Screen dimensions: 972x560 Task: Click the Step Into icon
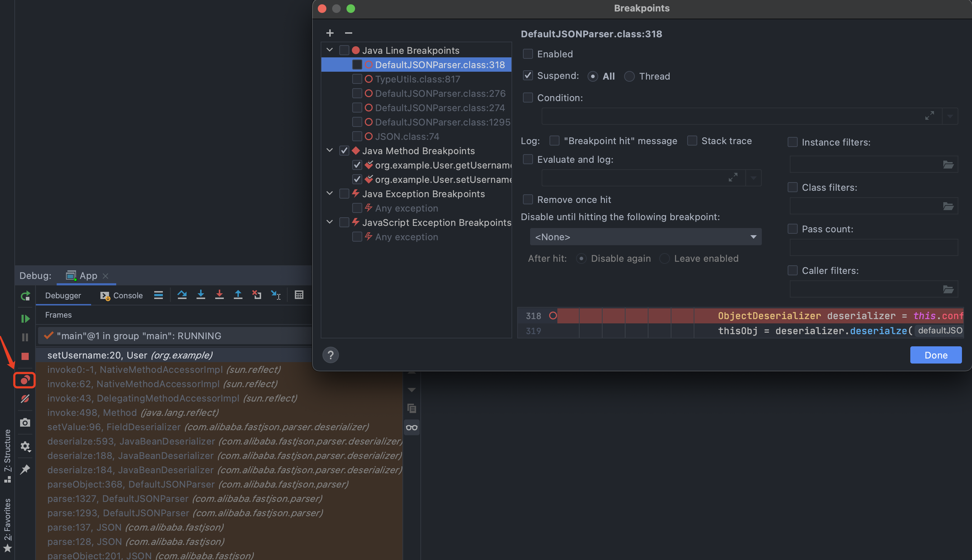coord(200,295)
